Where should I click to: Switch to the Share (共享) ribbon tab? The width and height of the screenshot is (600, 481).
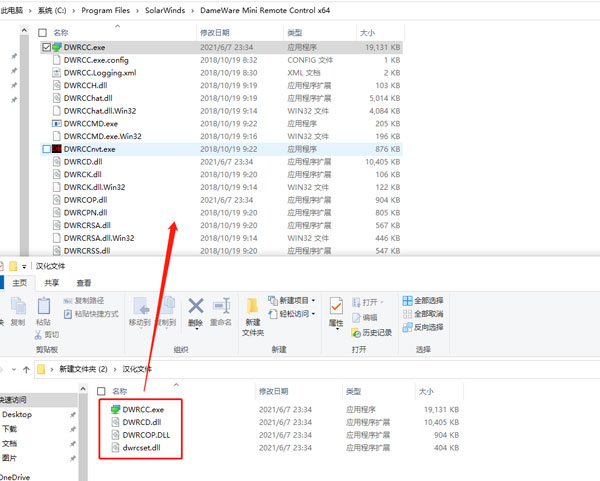pos(52,283)
